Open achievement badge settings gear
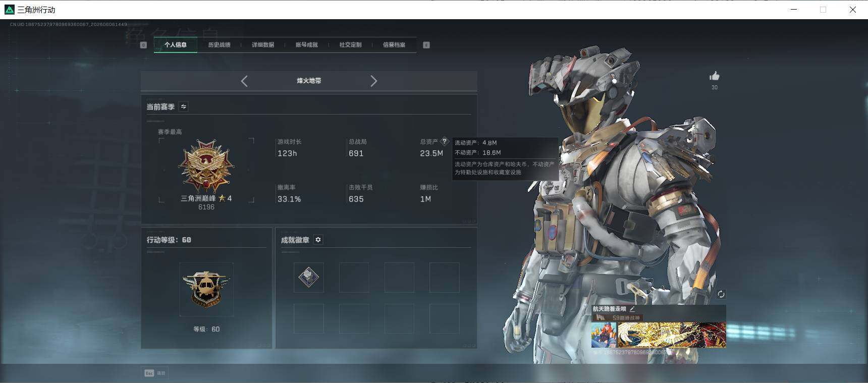 pyautogui.click(x=318, y=240)
